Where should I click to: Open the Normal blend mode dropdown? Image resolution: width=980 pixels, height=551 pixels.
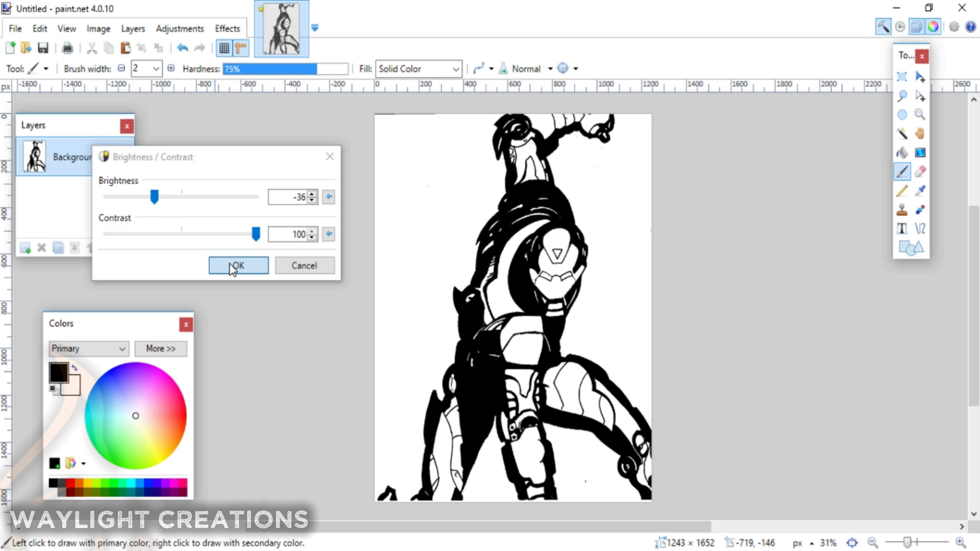coord(550,68)
